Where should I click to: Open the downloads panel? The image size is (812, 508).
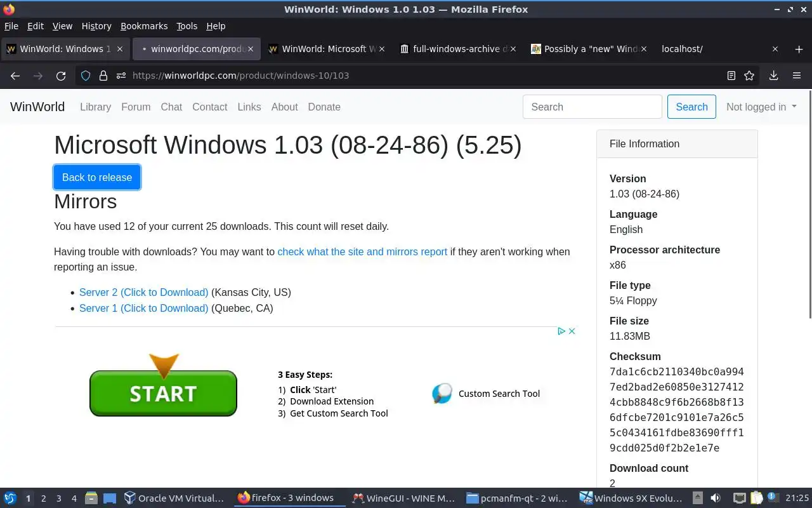pyautogui.click(x=773, y=76)
